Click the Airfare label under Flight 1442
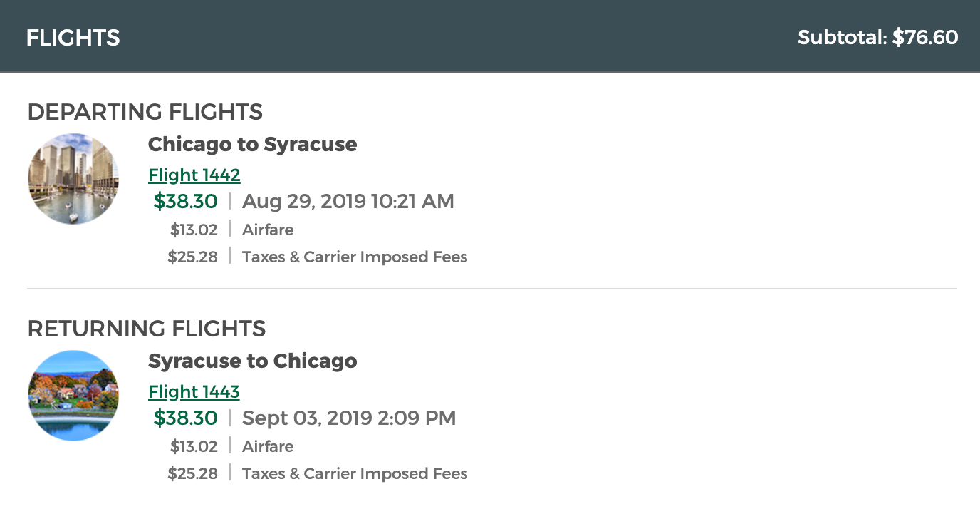This screenshot has height=509, width=980. tap(268, 230)
